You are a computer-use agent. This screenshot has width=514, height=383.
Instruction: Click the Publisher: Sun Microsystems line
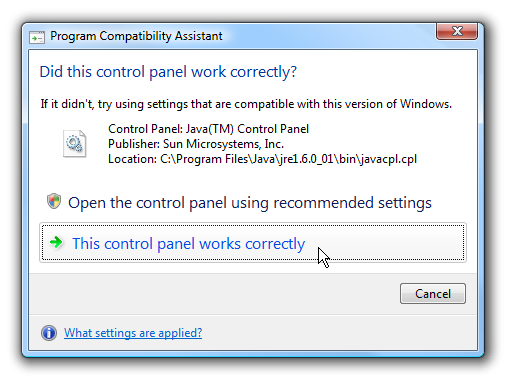click(196, 144)
